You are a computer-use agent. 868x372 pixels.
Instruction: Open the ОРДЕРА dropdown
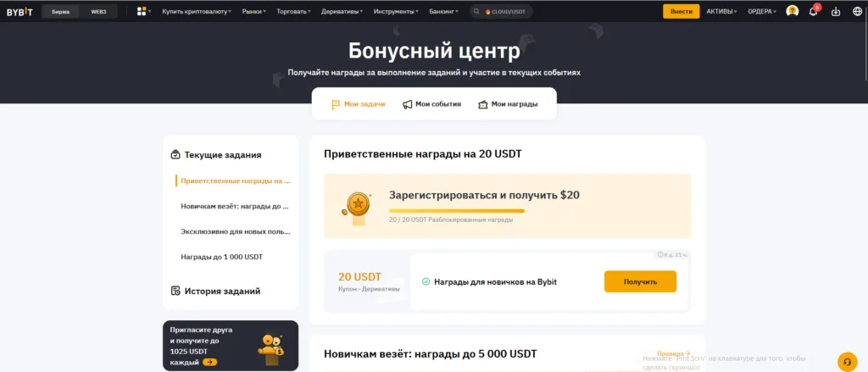pos(762,11)
